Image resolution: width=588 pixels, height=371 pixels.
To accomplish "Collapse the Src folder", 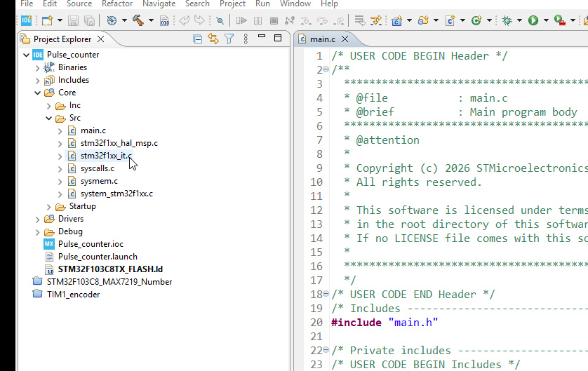I will click(x=48, y=118).
